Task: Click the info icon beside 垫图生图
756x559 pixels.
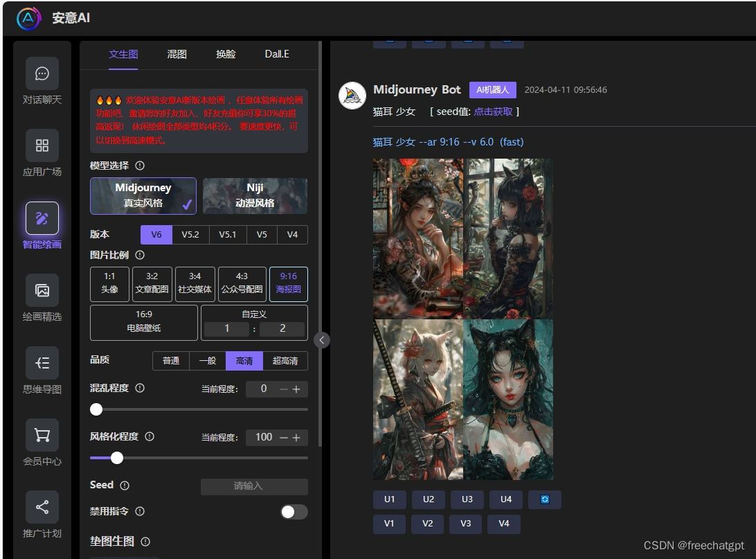Action: pos(145,542)
